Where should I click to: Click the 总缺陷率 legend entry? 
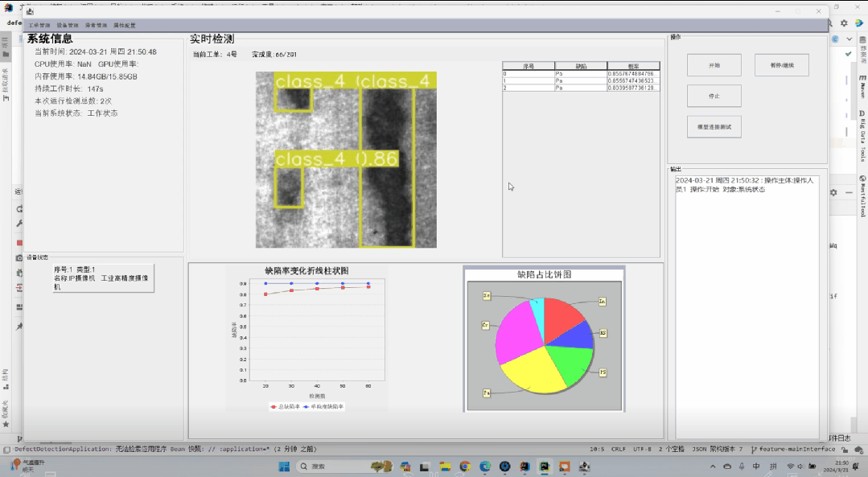point(285,407)
